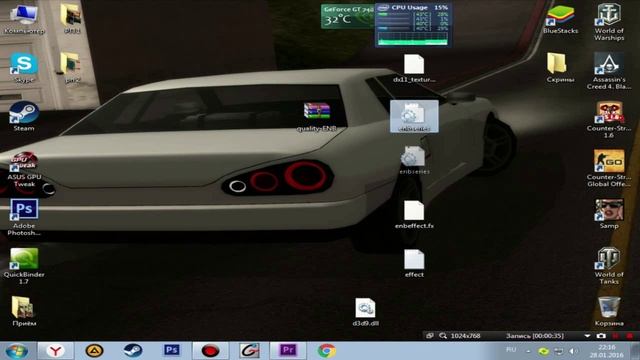Select the enbseries settings file
640x360 pixels.
414,161
